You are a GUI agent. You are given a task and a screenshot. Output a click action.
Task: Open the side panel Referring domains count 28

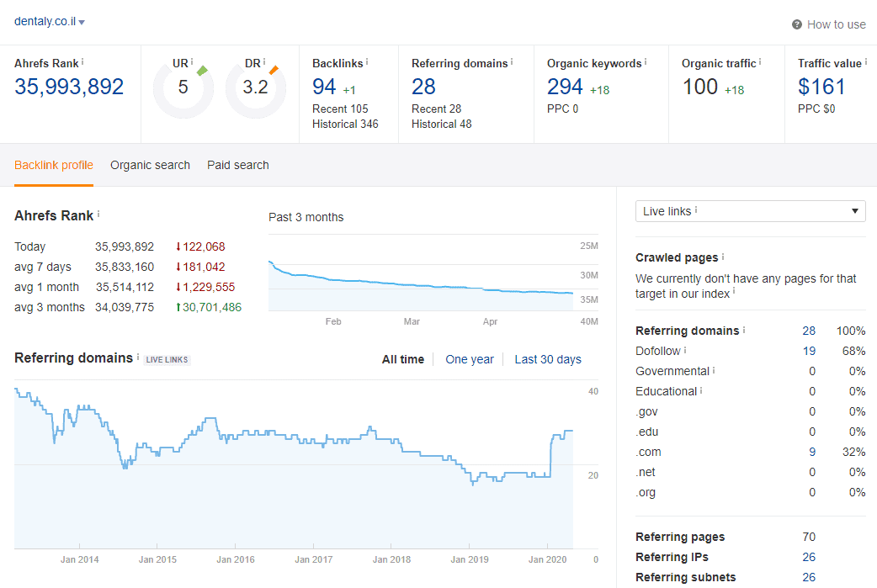(809, 331)
